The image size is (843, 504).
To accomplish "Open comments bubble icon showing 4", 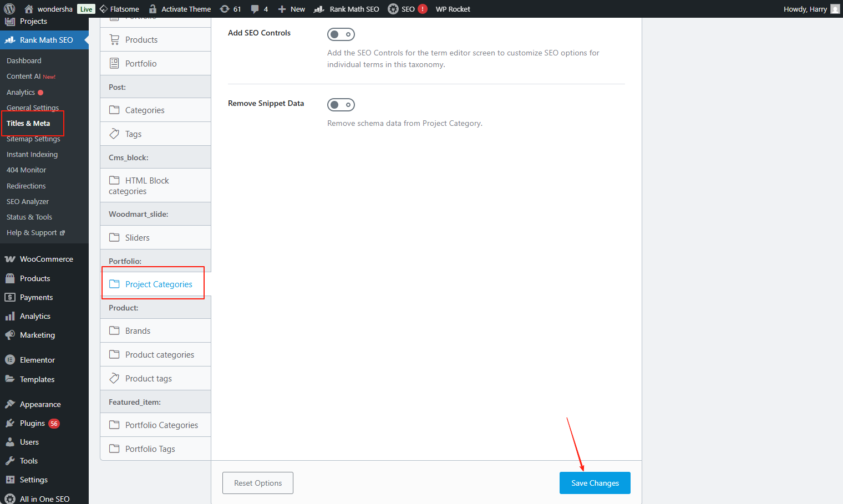I will click(255, 9).
